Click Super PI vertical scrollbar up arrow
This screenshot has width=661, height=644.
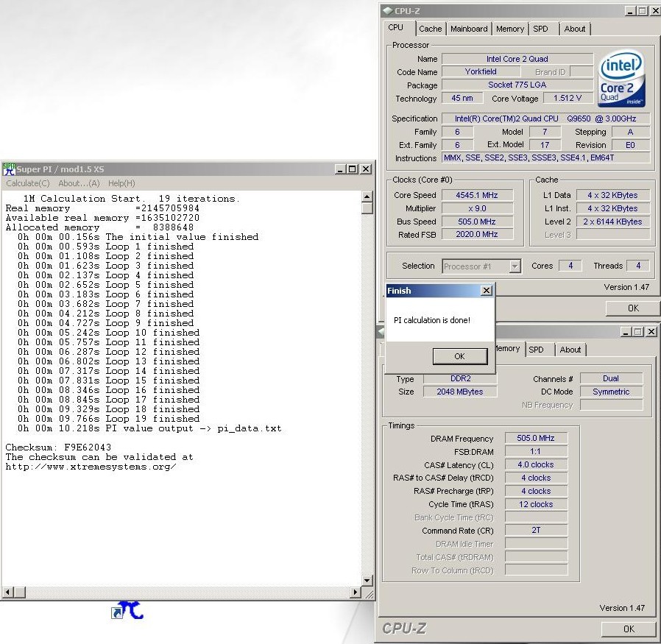367,197
